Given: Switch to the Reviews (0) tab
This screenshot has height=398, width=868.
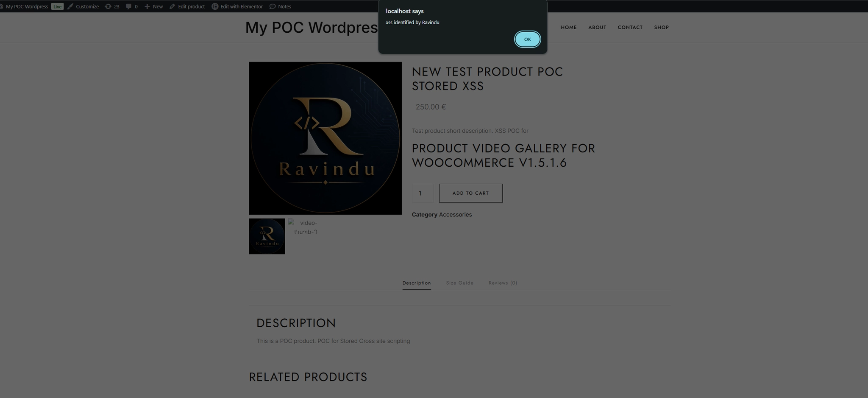Looking at the screenshot, I should tap(503, 283).
